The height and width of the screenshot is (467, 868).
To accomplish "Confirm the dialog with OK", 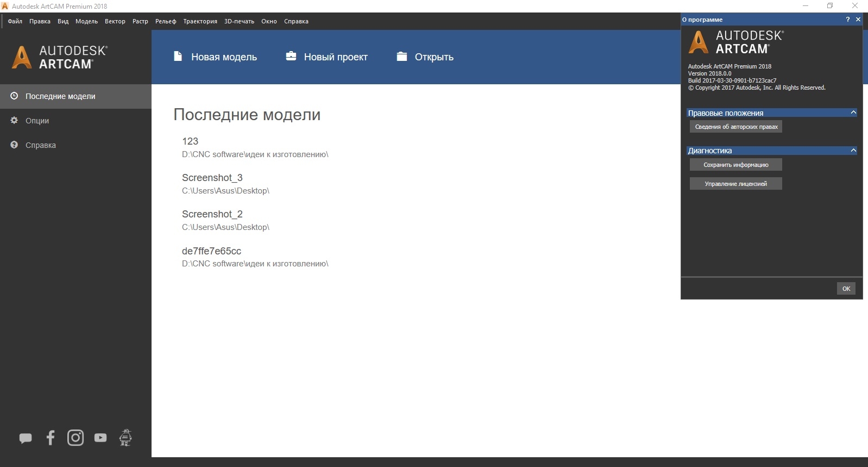I will [846, 289].
